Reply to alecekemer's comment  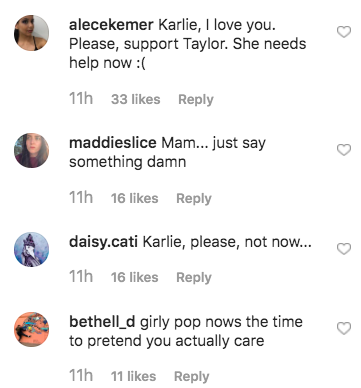pos(196,100)
